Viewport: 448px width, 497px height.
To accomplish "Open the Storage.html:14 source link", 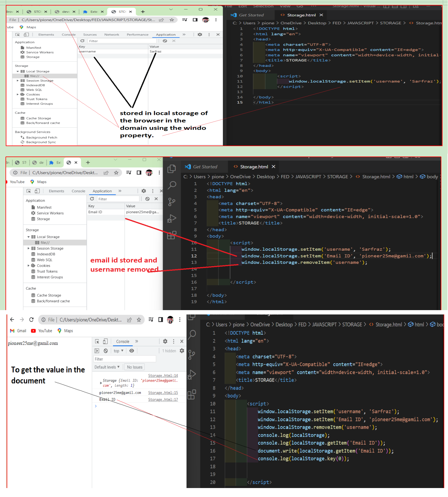I will [x=163, y=376].
